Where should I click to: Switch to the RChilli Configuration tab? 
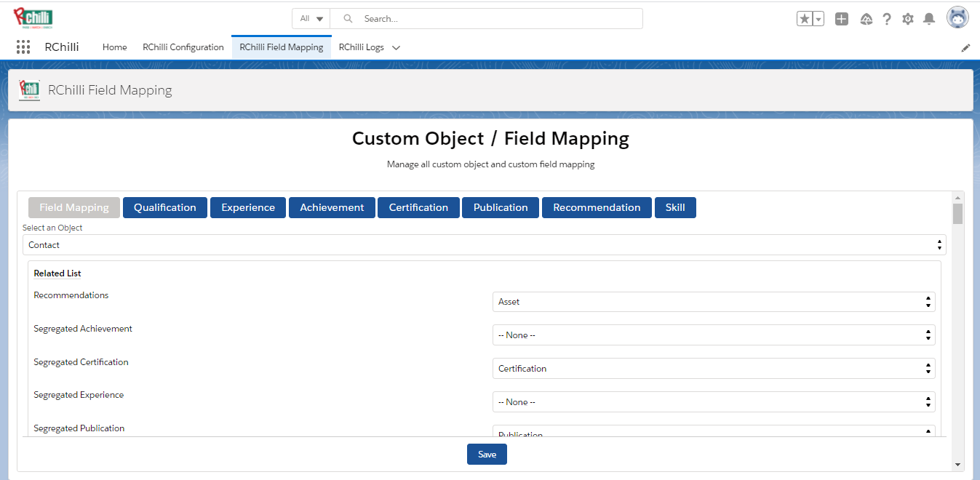coord(183,47)
